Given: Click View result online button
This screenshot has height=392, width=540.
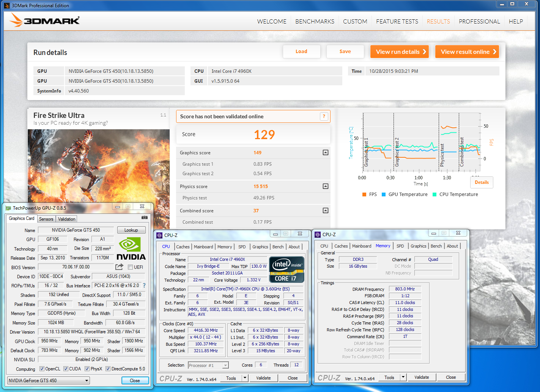Looking at the screenshot, I should click(x=467, y=52).
